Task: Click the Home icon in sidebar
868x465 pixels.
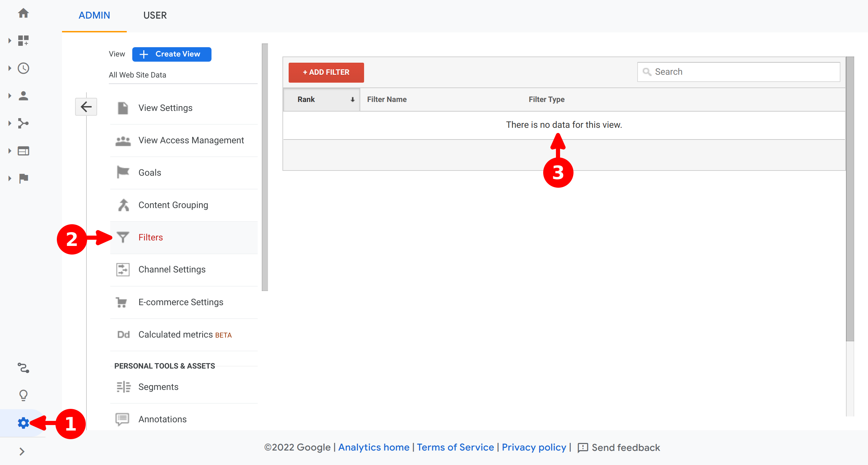Action: coord(23,13)
